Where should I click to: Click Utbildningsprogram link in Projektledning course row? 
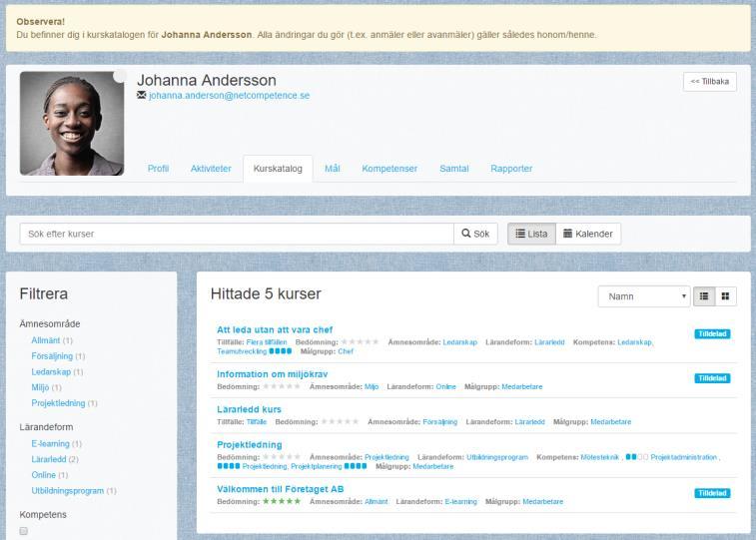(x=497, y=457)
